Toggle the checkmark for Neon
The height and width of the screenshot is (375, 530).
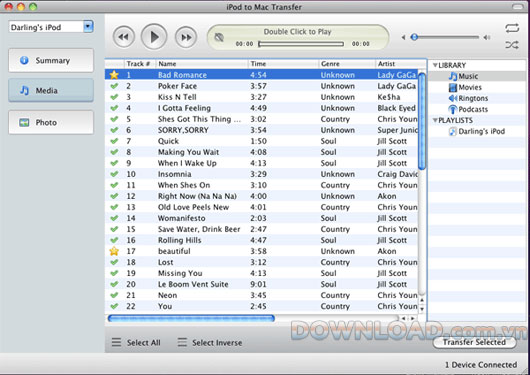coord(114,295)
